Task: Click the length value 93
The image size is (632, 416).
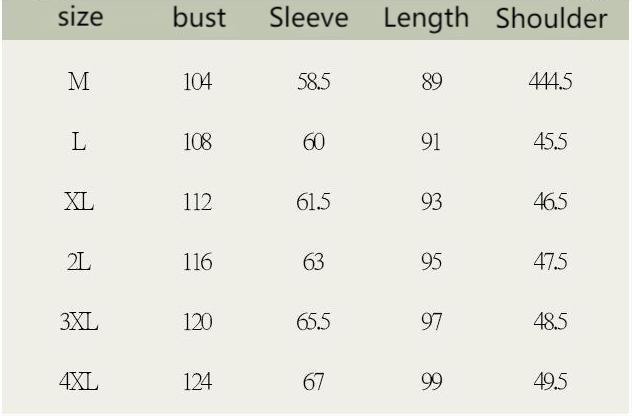Action: coord(431,202)
